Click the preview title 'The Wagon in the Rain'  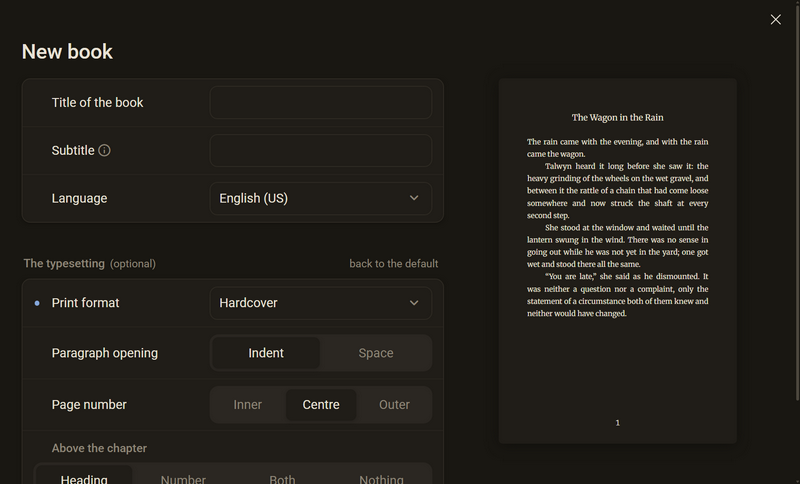[617, 117]
